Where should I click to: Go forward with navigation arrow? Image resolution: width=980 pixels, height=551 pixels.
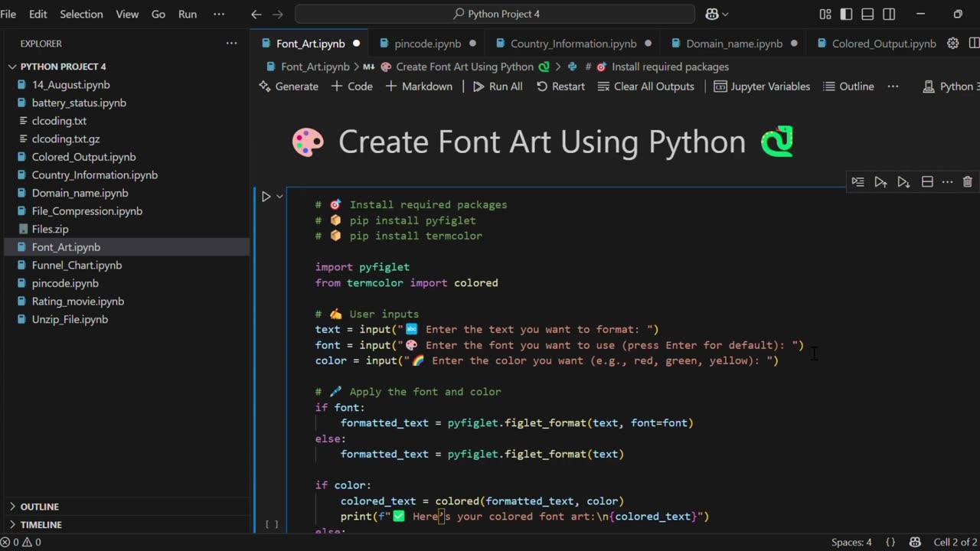coord(278,14)
